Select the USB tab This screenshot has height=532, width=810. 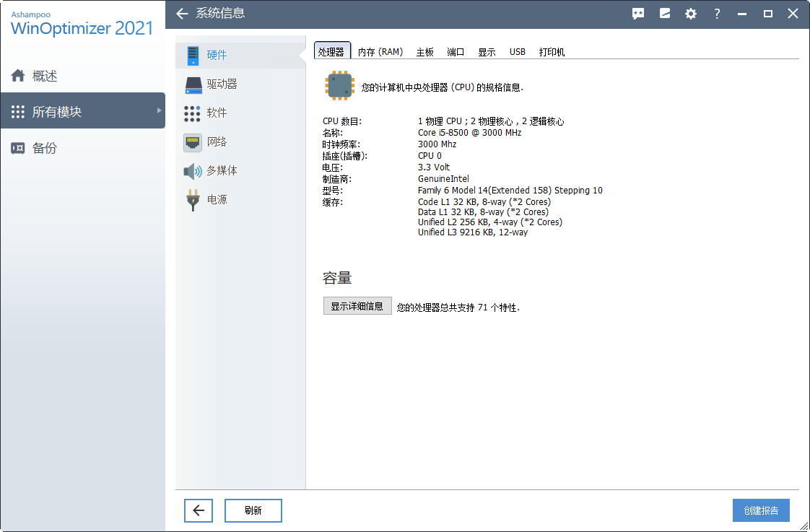tap(518, 52)
